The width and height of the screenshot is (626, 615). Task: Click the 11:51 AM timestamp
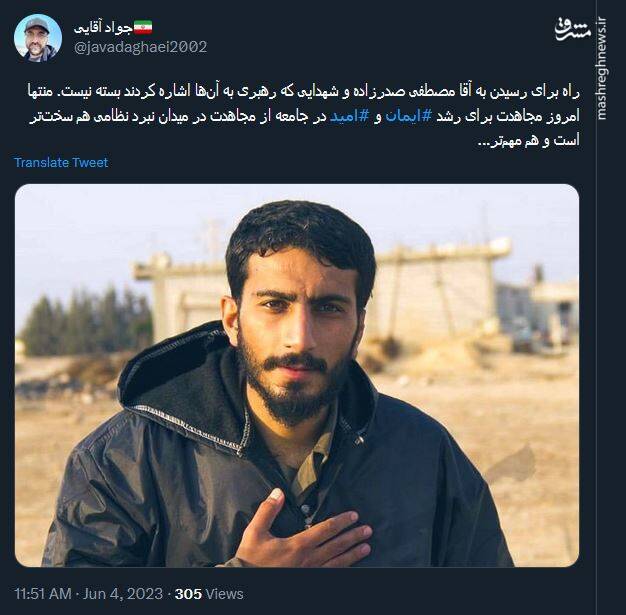pyautogui.click(x=43, y=593)
